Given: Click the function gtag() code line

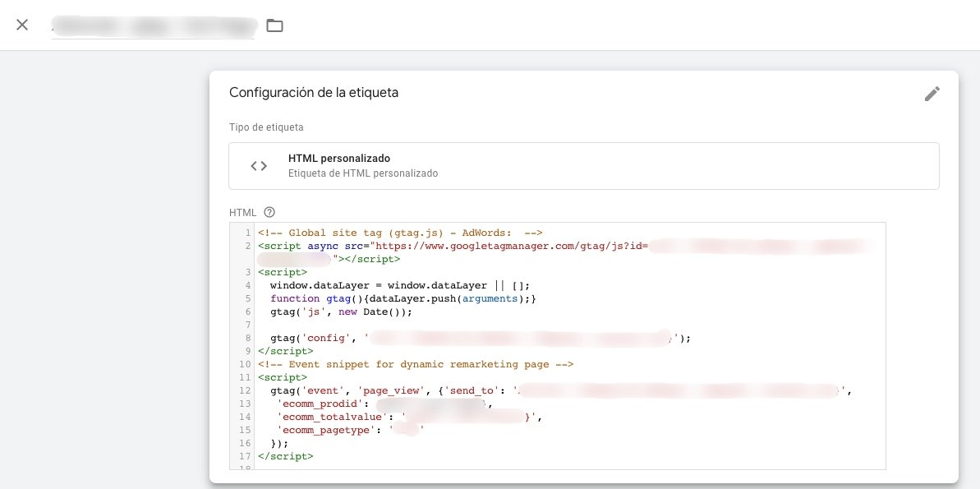Looking at the screenshot, I should (403, 298).
